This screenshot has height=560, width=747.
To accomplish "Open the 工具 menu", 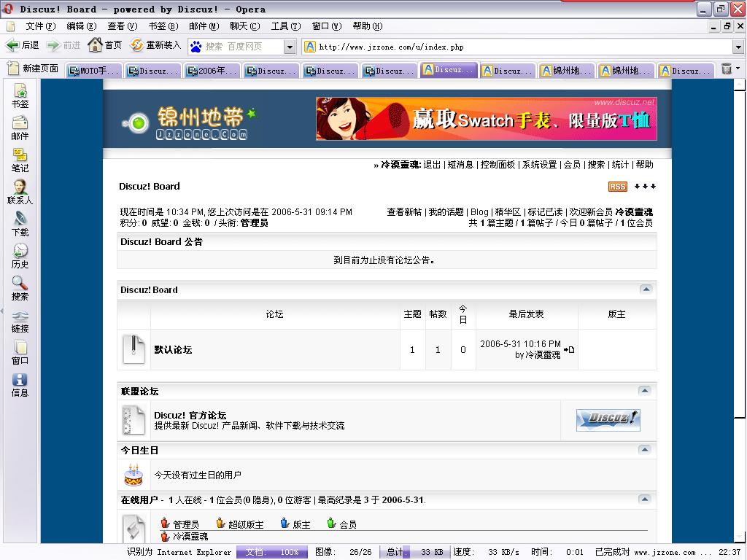I will point(286,26).
